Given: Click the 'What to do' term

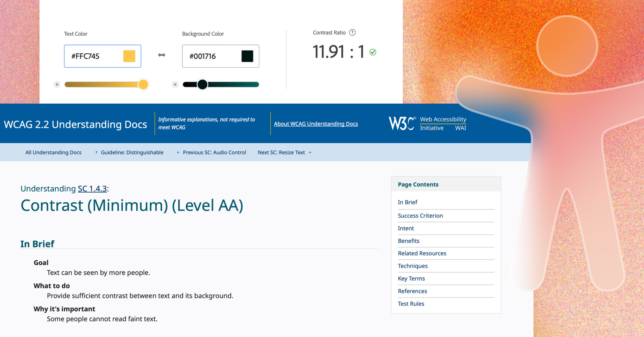Looking at the screenshot, I should pos(52,286).
